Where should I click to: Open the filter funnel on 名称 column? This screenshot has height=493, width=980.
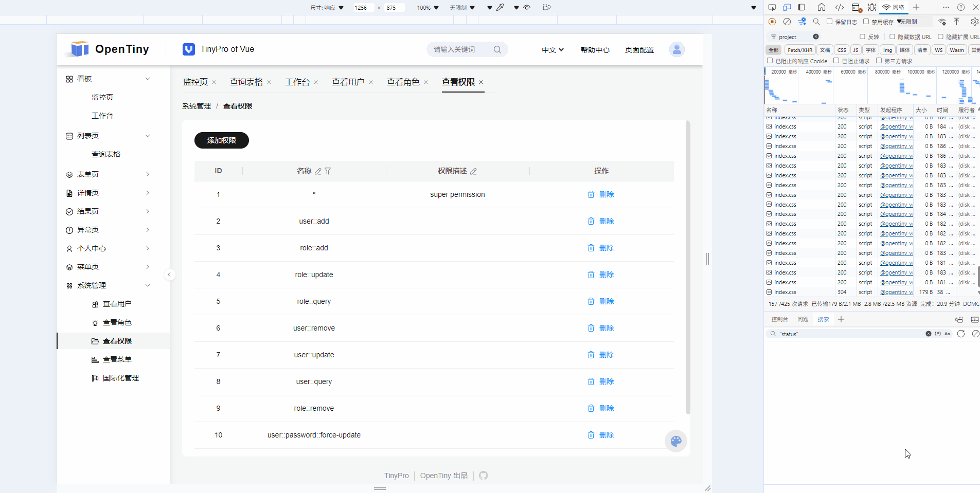329,171
